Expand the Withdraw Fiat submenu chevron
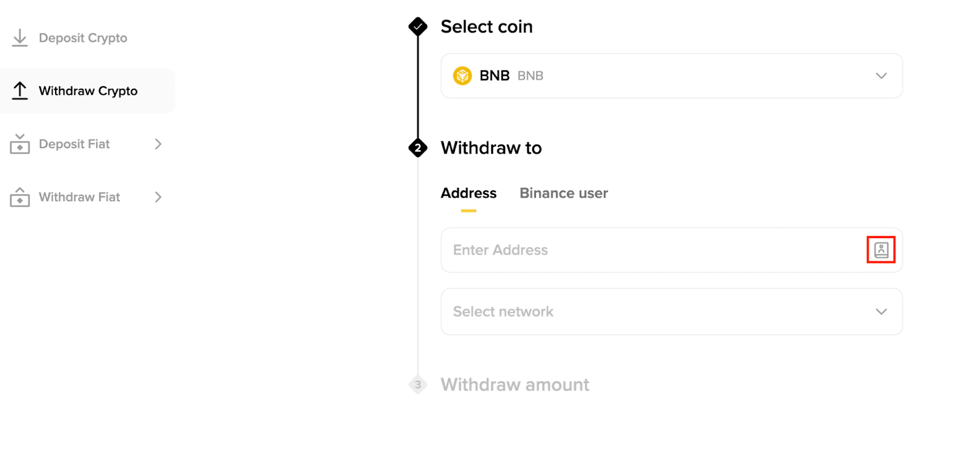980x451 pixels. (x=158, y=197)
